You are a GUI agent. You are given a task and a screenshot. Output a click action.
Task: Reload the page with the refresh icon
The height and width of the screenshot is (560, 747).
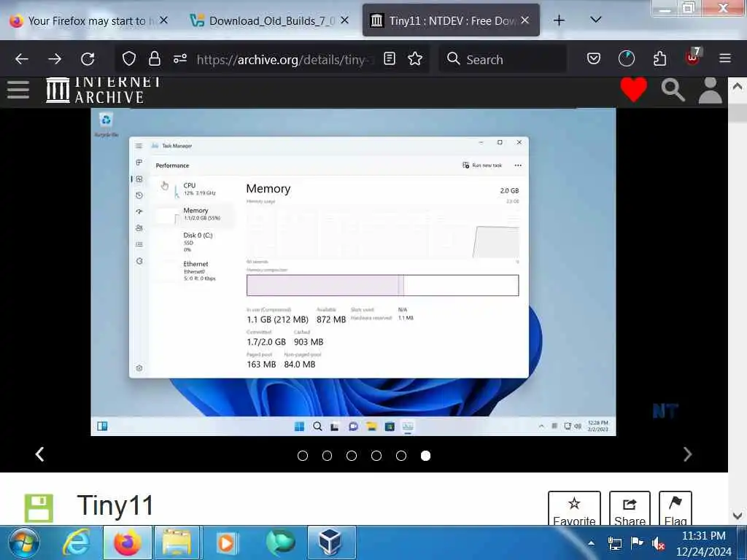point(88,59)
